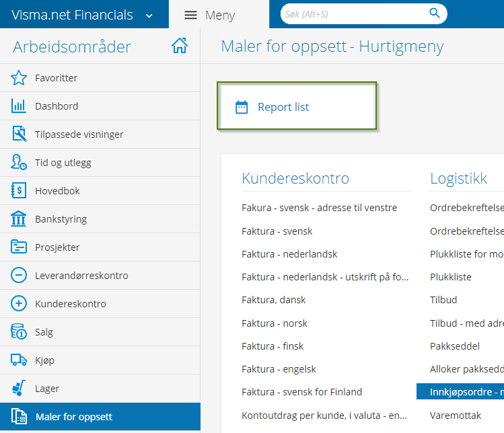Open the Report list tile

pos(283,107)
